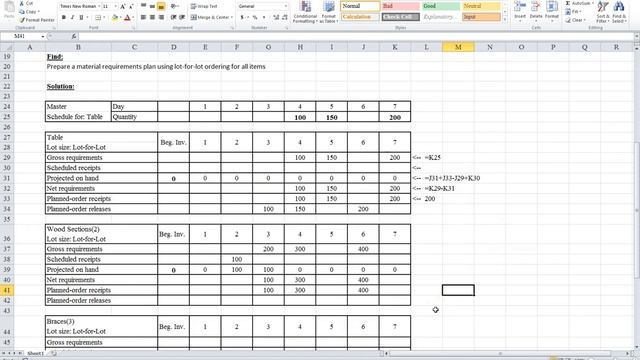Select the row 41 header

point(7,290)
